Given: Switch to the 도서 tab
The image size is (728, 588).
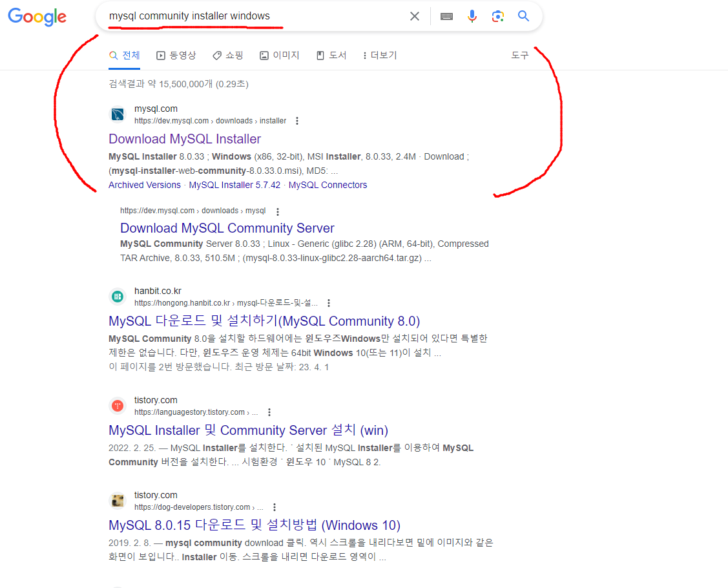Looking at the screenshot, I should pyautogui.click(x=331, y=56).
